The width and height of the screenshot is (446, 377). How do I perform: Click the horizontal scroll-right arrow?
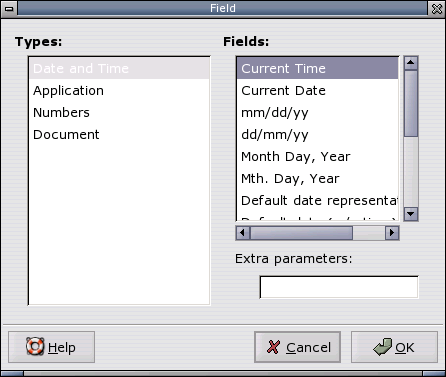(392, 233)
